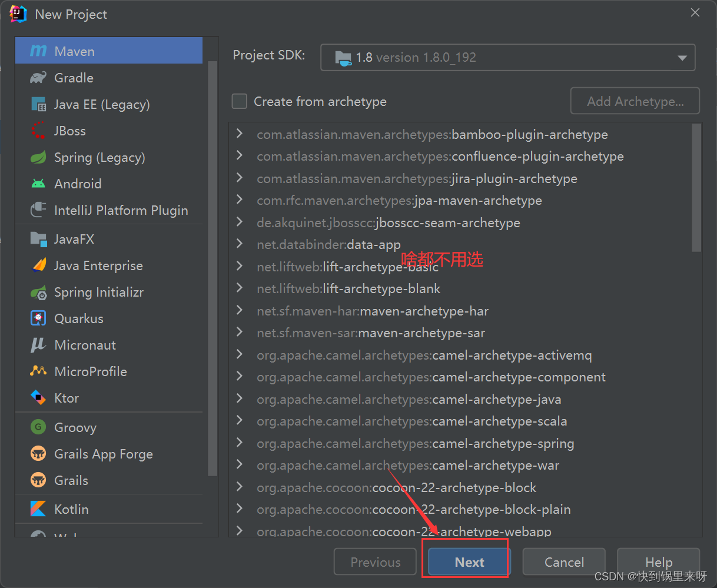The height and width of the screenshot is (588, 717).
Task: Expand the maven-archetype-sar node
Action: click(240, 332)
